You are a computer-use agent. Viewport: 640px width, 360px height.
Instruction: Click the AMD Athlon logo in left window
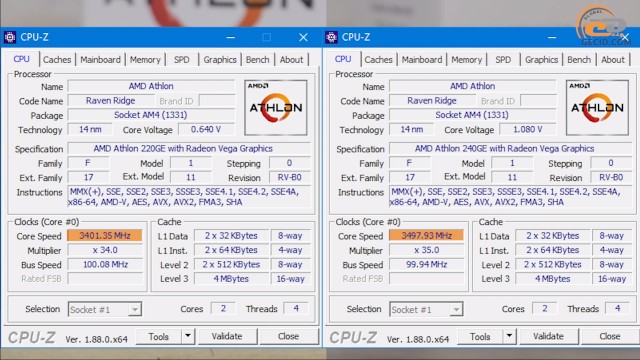pos(276,108)
